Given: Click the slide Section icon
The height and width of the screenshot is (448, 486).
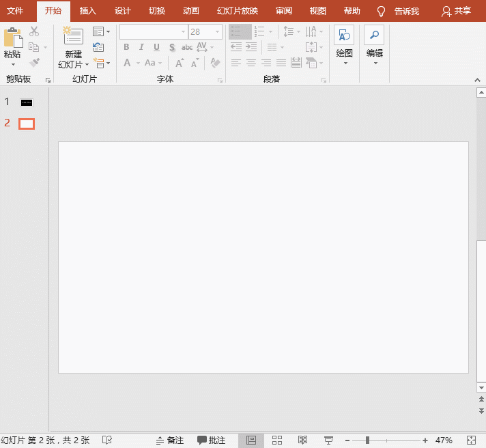Looking at the screenshot, I should (x=99, y=63).
